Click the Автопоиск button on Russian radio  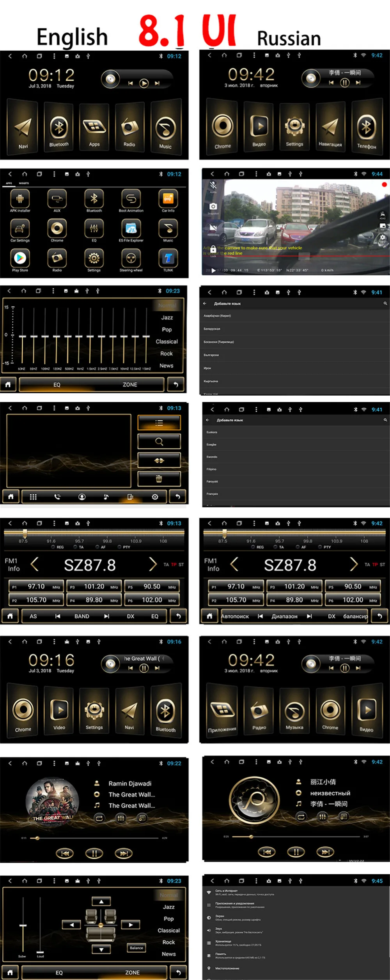click(235, 616)
